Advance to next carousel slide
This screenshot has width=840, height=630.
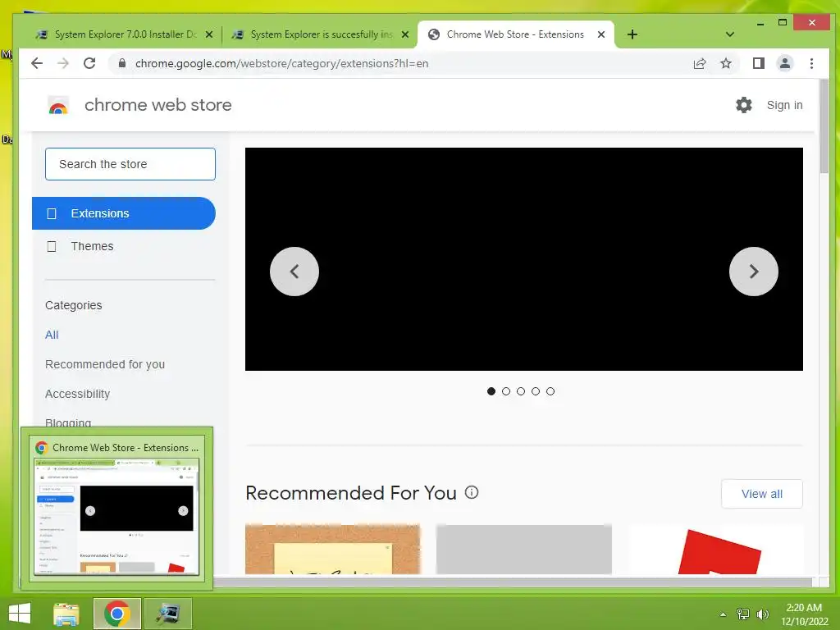coord(754,272)
